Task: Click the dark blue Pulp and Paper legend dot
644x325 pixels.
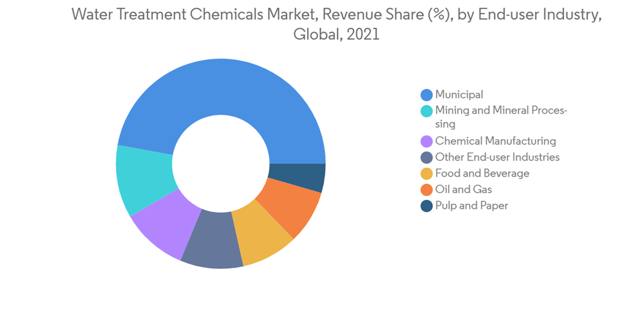Action: tap(426, 206)
